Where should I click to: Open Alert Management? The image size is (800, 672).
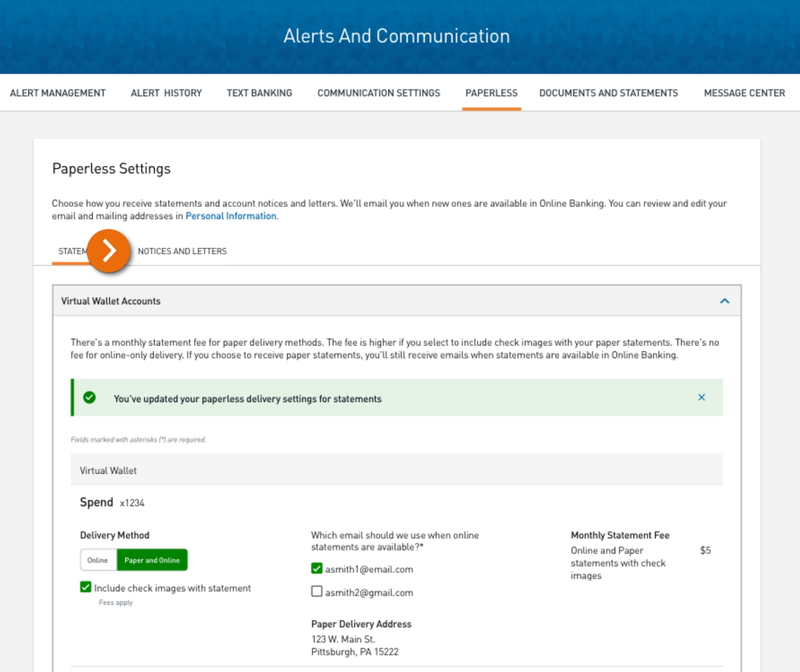point(57,92)
